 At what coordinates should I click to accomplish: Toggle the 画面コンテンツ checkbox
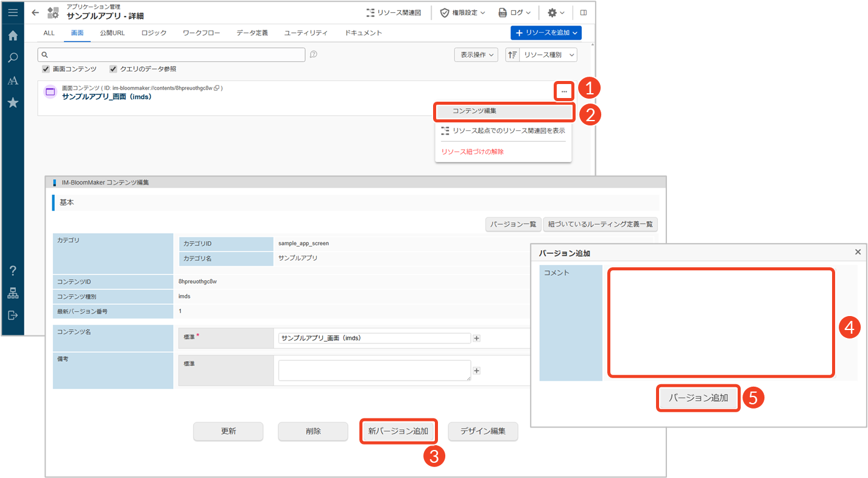46,69
